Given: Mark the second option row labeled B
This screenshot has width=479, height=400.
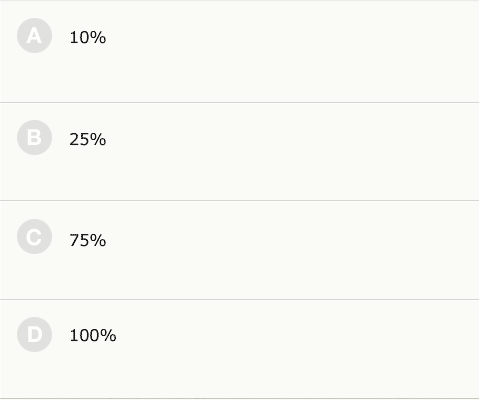Looking at the screenshot, I should (239, 152).
